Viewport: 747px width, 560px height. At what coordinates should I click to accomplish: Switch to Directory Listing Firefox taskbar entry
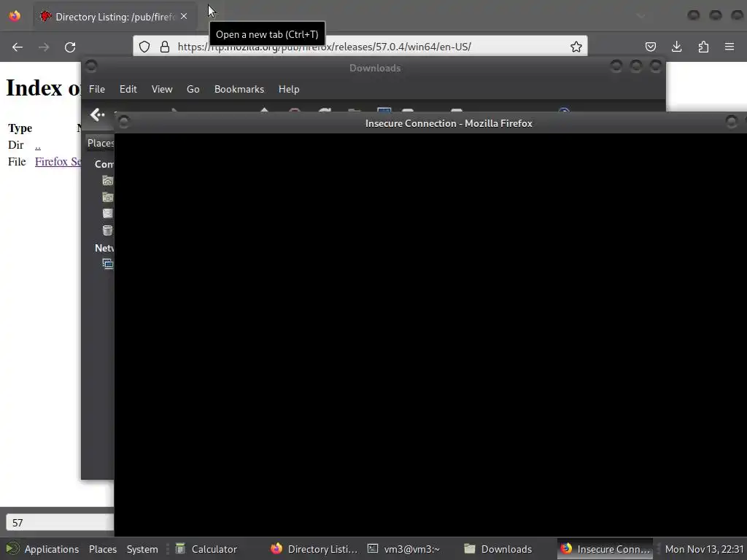tap(314, 549)
